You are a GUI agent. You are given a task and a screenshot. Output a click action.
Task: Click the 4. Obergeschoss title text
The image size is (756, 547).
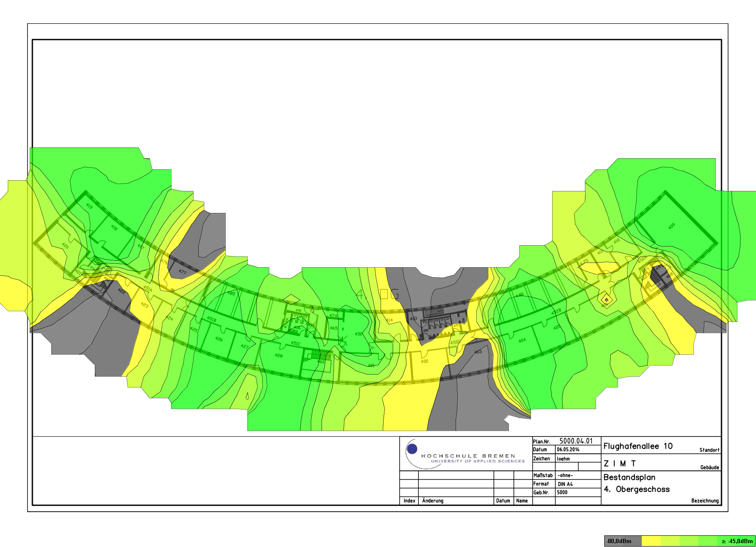click(637, 489)
